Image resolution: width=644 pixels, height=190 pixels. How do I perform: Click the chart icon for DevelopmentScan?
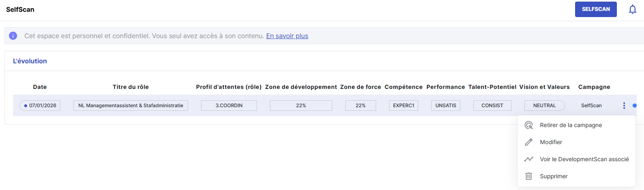pyautogui.click(x=528, y=159)
